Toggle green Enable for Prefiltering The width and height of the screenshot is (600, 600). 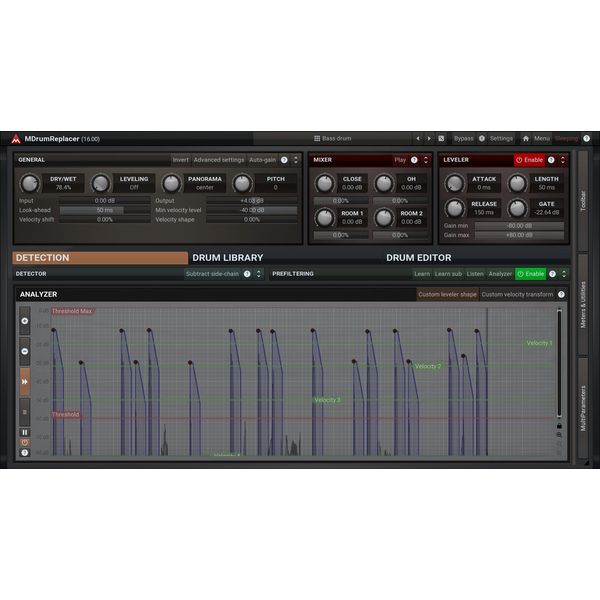click(530, 274)
